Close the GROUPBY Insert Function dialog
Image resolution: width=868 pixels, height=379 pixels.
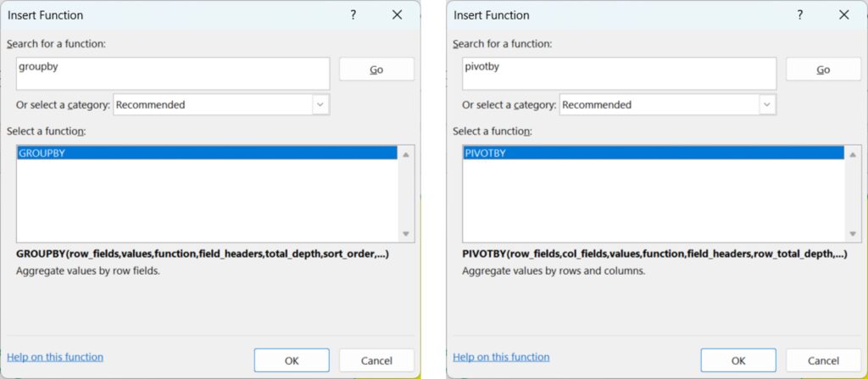tap(397, 15)
